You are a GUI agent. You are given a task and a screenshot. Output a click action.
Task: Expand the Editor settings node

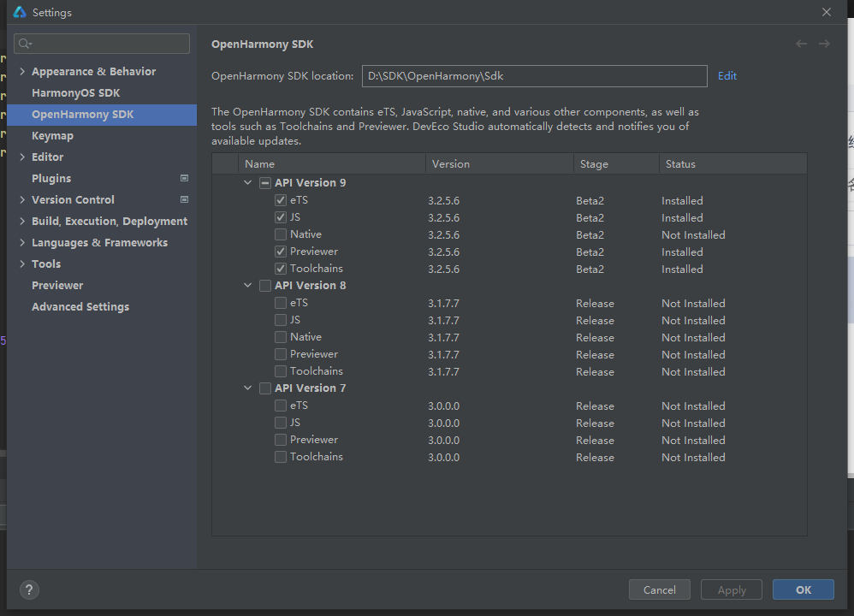tap(22, 157)
